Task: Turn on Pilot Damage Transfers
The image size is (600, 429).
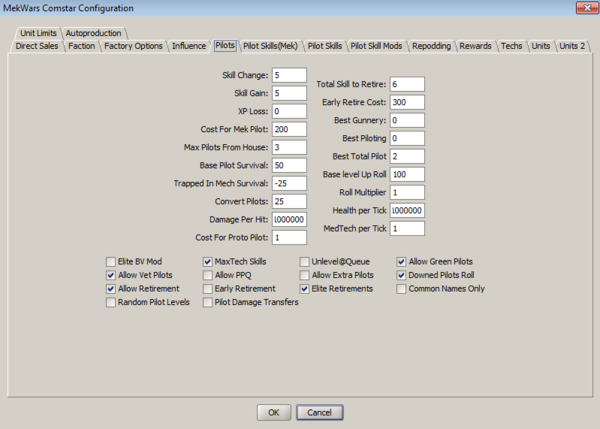Action: point(208,302)
